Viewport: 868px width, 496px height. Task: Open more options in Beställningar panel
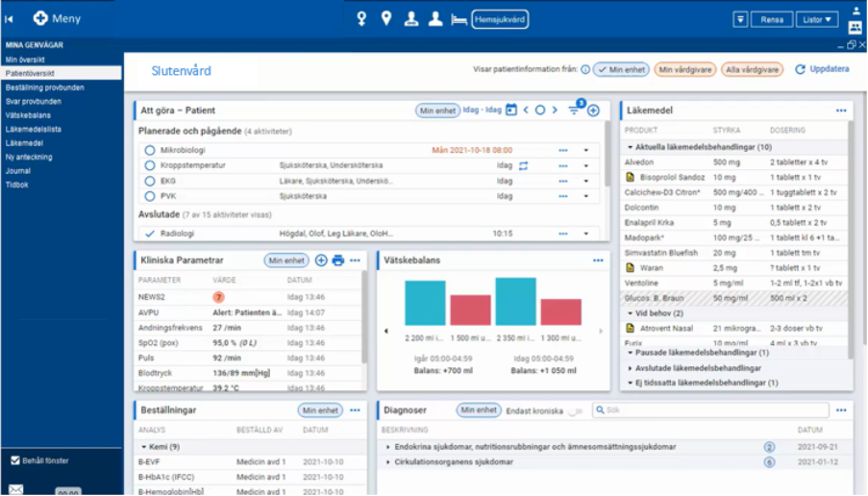[x=355, y=410]
